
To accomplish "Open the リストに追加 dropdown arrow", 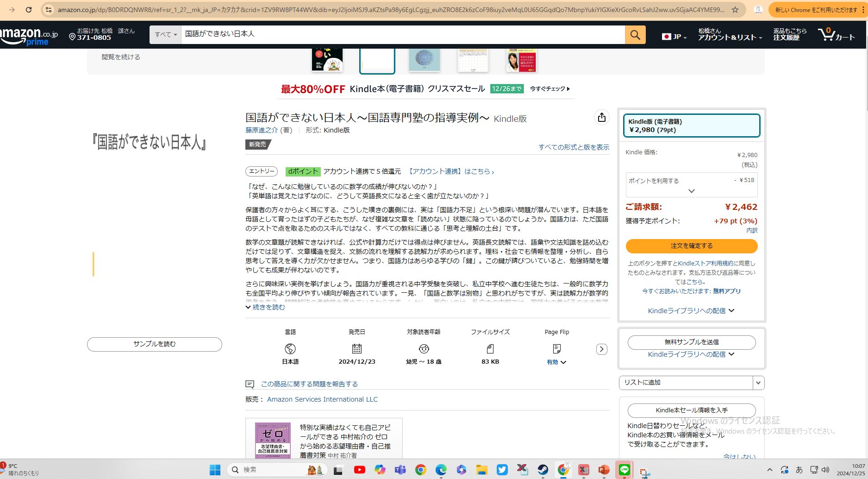I will point(758,383).
